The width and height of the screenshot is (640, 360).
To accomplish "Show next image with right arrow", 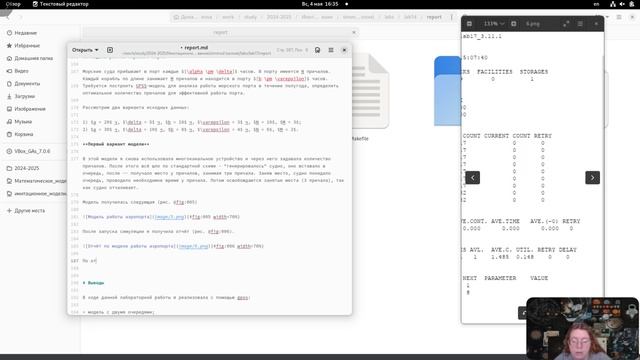I will tap(592, 178).
